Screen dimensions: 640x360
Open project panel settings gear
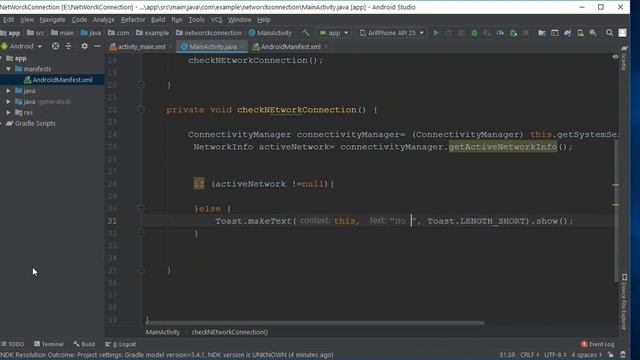pos(84,46)
